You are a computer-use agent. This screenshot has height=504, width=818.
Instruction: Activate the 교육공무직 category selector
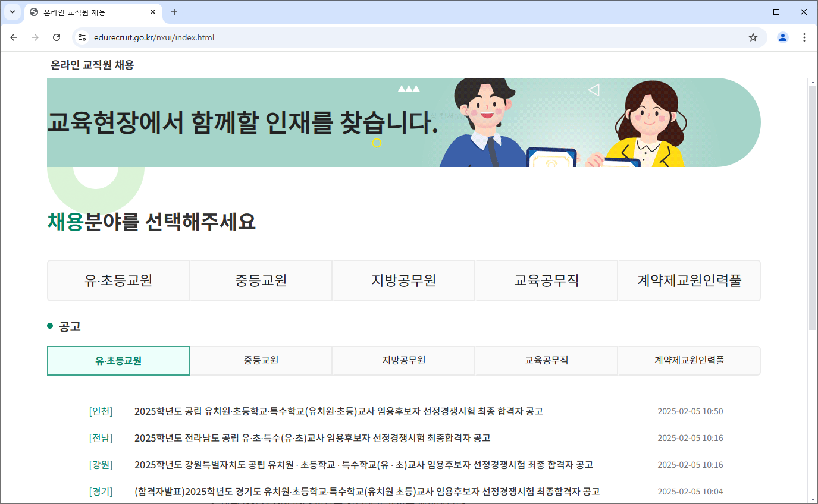tap(546, 281)
